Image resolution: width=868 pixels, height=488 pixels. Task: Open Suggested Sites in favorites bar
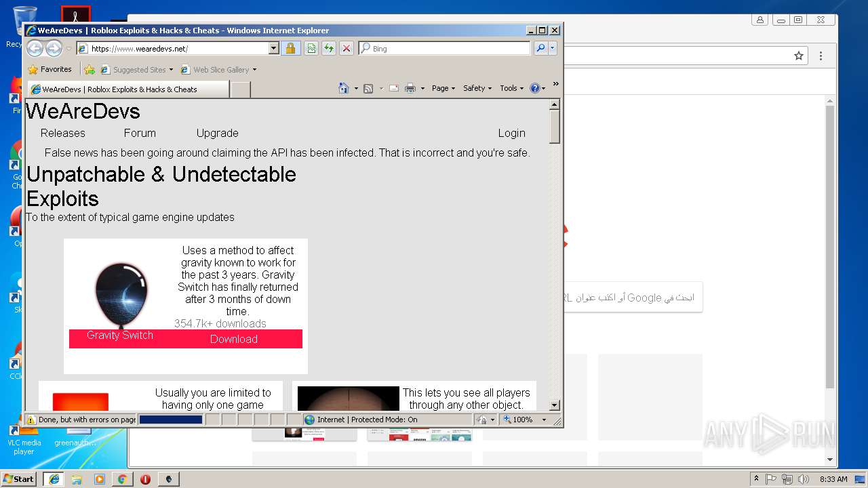[x=136, y=69]
